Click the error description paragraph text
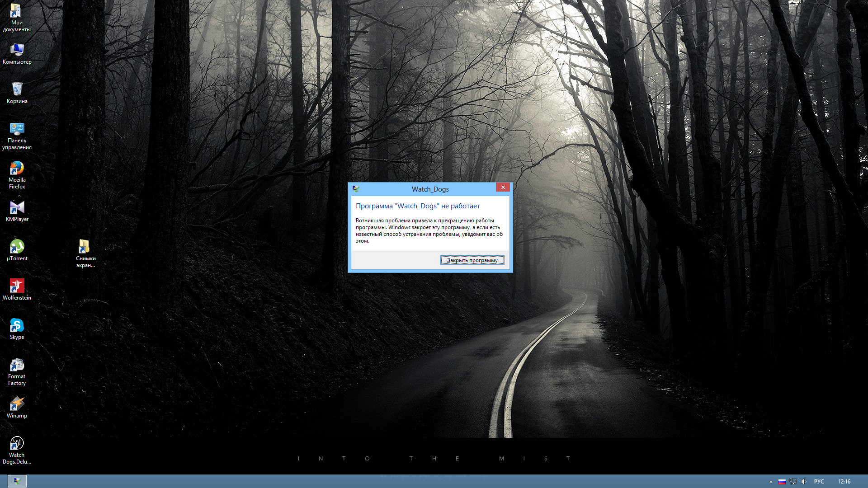 (x=429, y=231)
